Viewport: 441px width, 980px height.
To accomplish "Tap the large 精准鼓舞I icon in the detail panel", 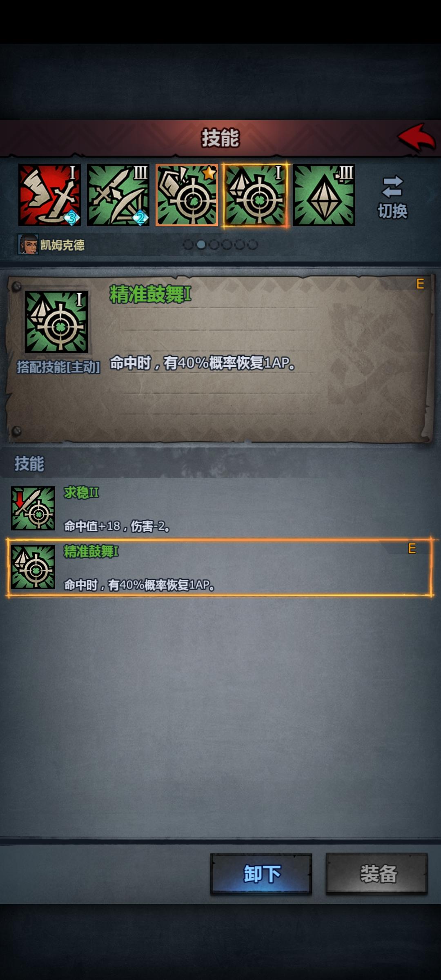I will pos(56,322).
